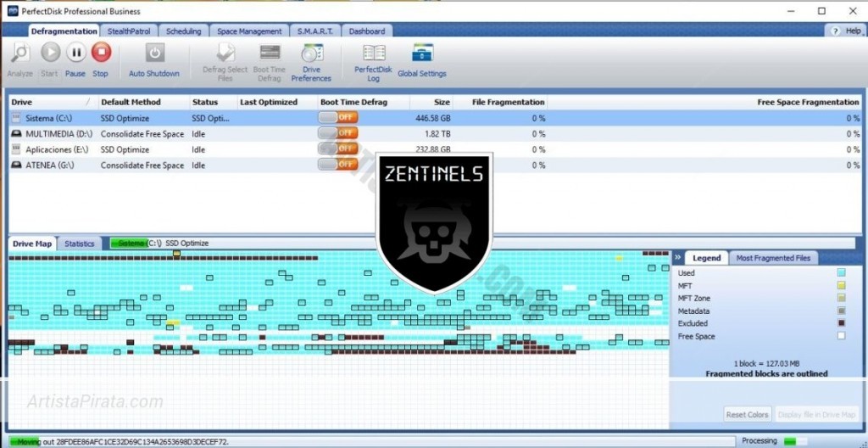Toggle Boot Time Defrag for ATENEA (G:\)

[x=337, y=164]
